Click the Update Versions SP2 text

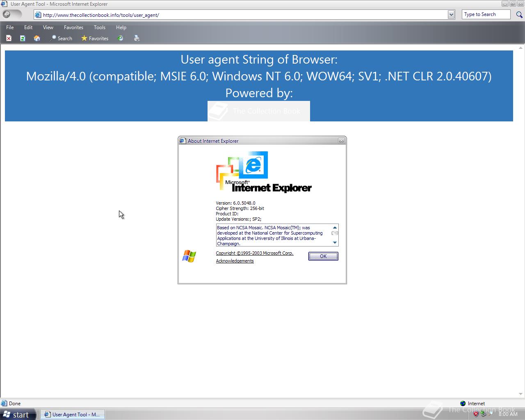(238, 219)
